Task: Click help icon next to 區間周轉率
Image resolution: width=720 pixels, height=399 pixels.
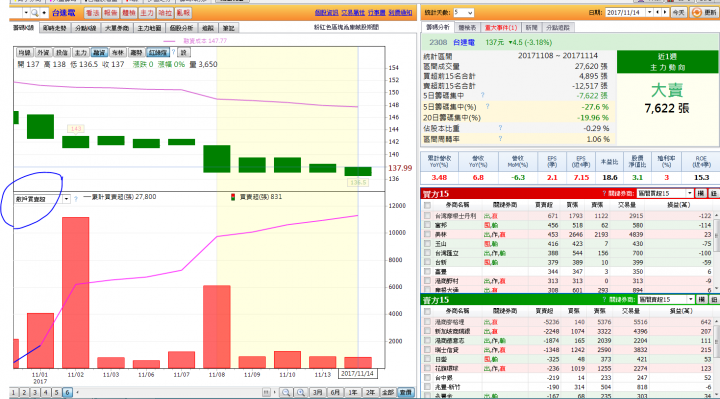Action: [500, 138]
